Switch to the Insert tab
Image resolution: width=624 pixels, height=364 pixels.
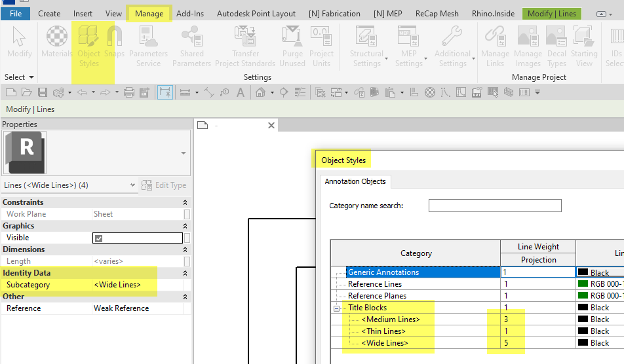(83, 14)
